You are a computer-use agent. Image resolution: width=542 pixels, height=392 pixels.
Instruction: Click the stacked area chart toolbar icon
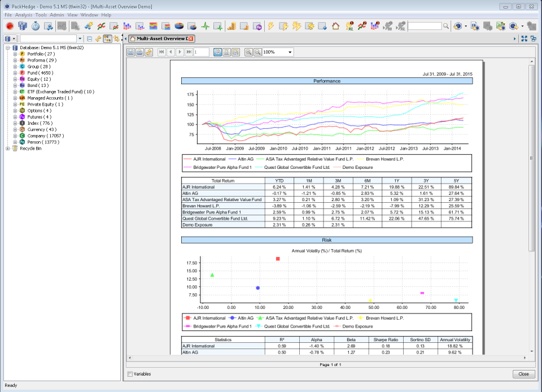[x=153, y=26]
